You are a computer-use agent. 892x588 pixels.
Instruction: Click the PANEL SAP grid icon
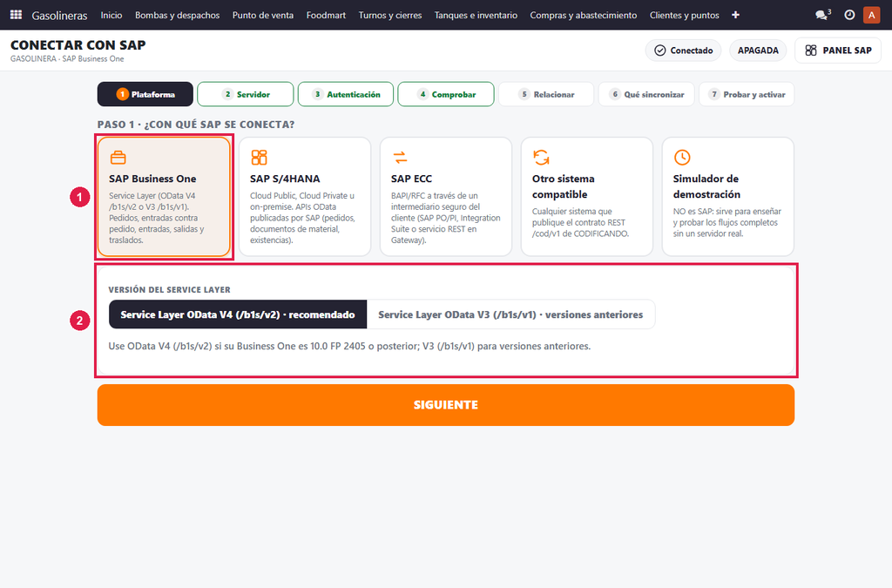tap(811, 51)
